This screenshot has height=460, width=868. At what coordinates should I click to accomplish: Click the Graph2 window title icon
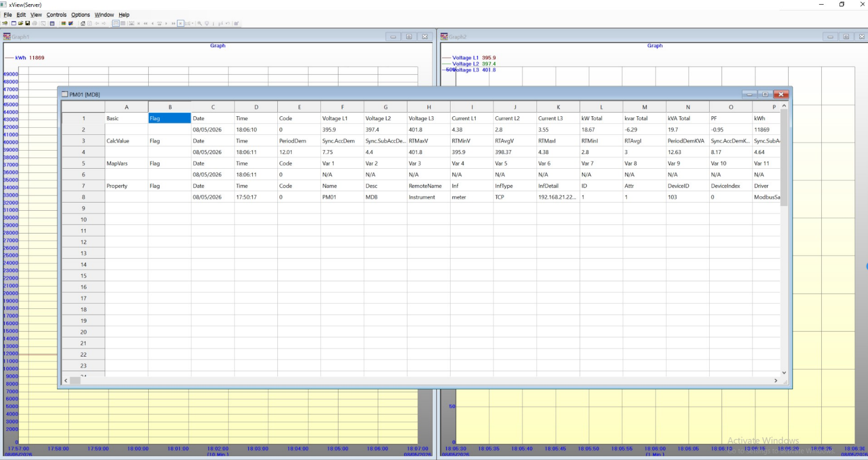pyautogui.click(x=444, y=37)
